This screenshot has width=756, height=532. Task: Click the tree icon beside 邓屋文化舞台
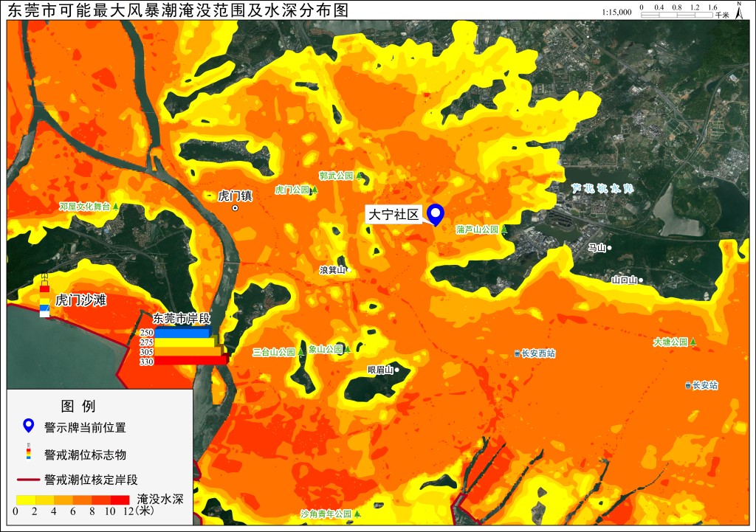pos(115,207)
